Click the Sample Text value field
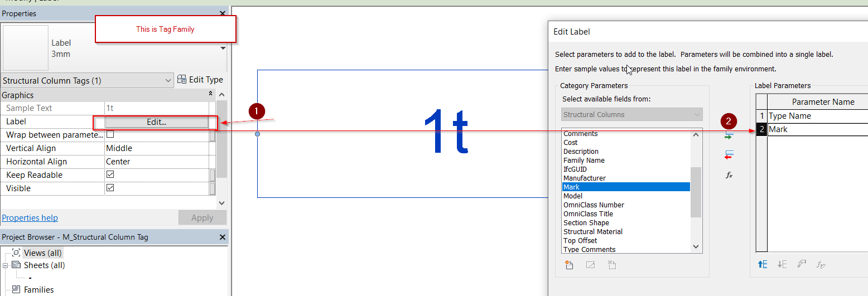868x296 pixels. 156,108
